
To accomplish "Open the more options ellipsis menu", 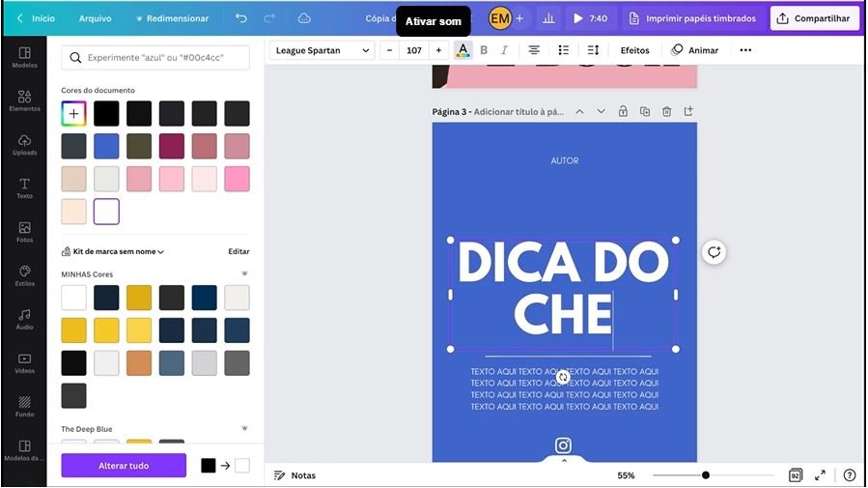I will pyautogui.click(x=745, y=50).
